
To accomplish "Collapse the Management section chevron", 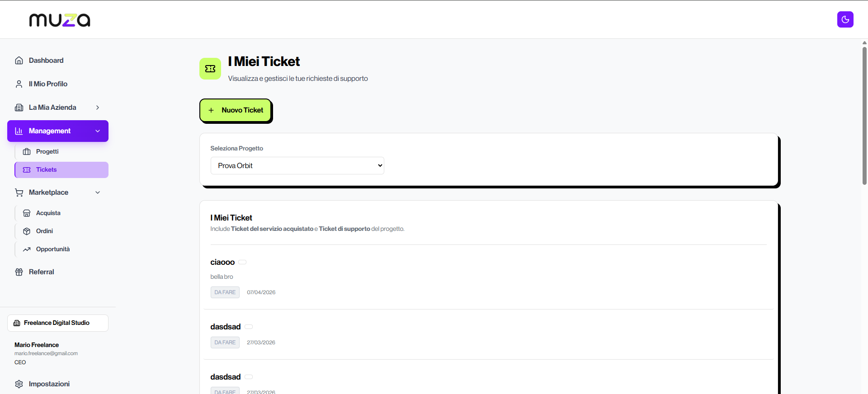I will pyautogui.click(x=98, y=131).
